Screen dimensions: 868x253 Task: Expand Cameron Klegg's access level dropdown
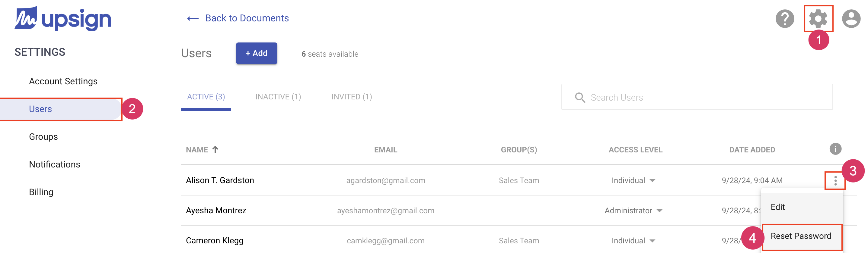point(652,241)
